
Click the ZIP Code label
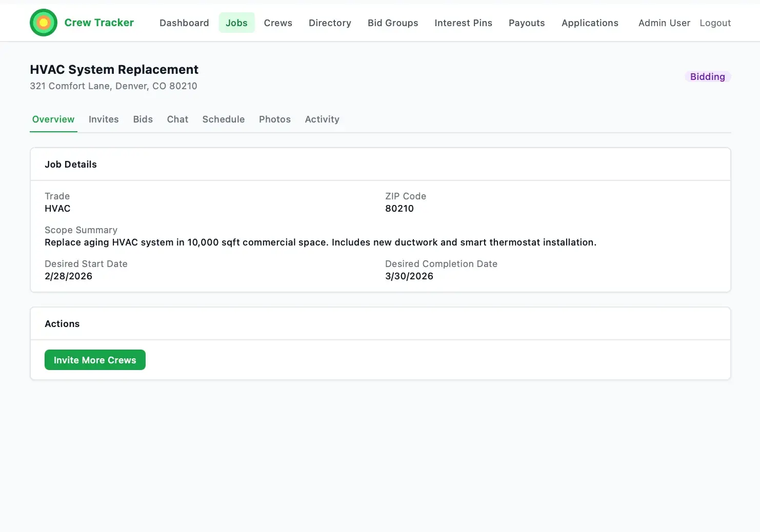(x=406, y=196)
